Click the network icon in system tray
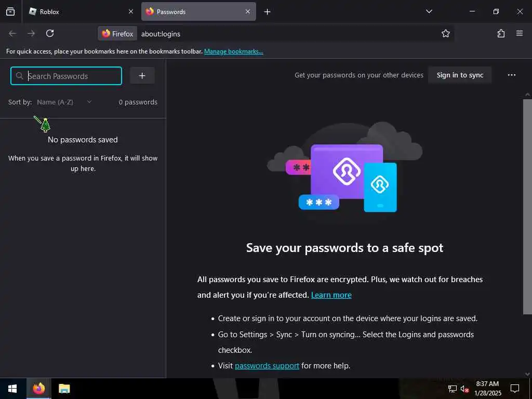This screenshot has width=532, height=399. coord(453,389)
